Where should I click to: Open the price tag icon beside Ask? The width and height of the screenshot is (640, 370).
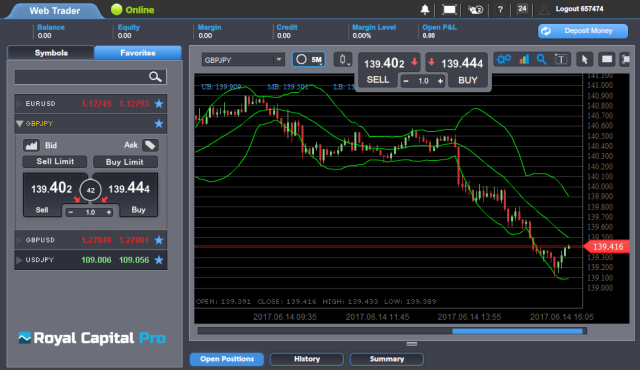click(150, 145)
